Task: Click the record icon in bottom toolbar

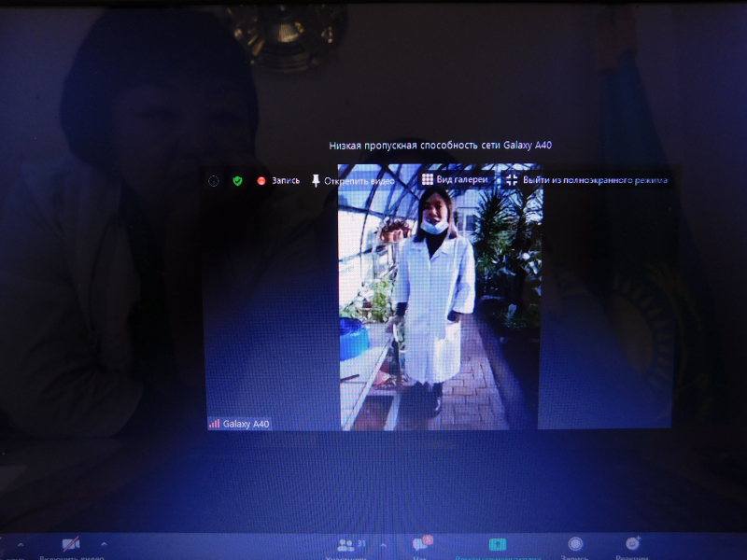Action: tap(575, 545)
